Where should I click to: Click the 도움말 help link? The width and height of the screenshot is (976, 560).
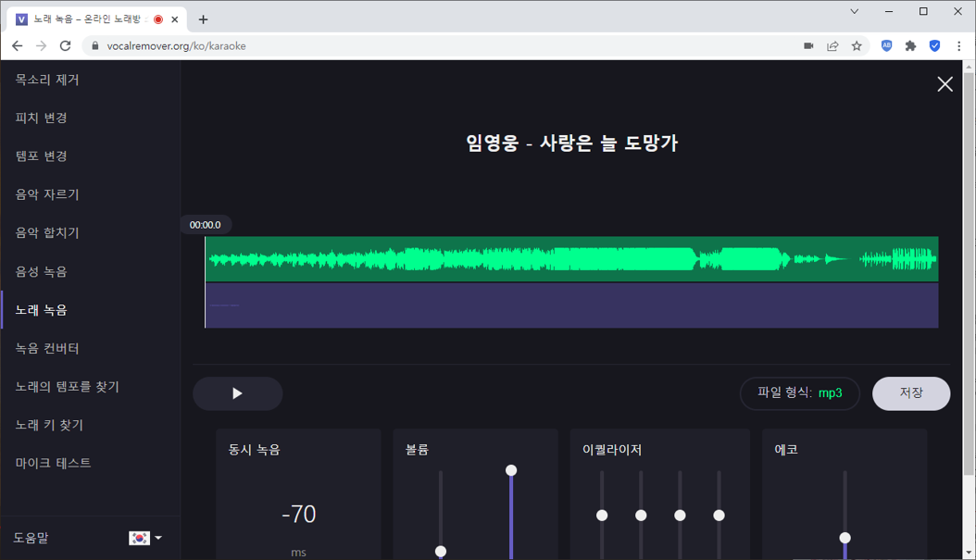(31, 538)
